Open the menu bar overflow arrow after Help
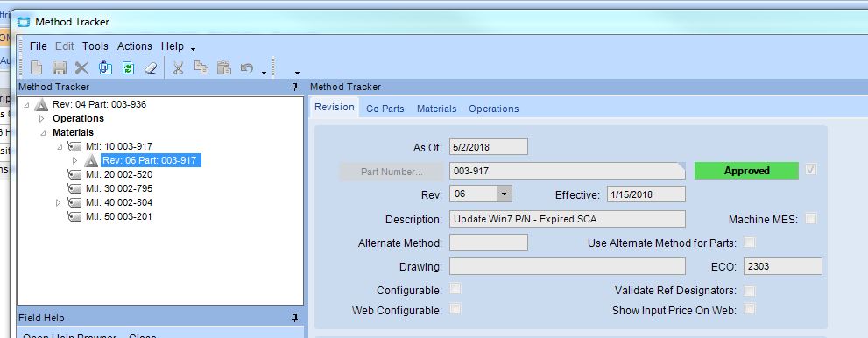The width and height of the screenshot is (868, 338). click(x=193, y=50)
